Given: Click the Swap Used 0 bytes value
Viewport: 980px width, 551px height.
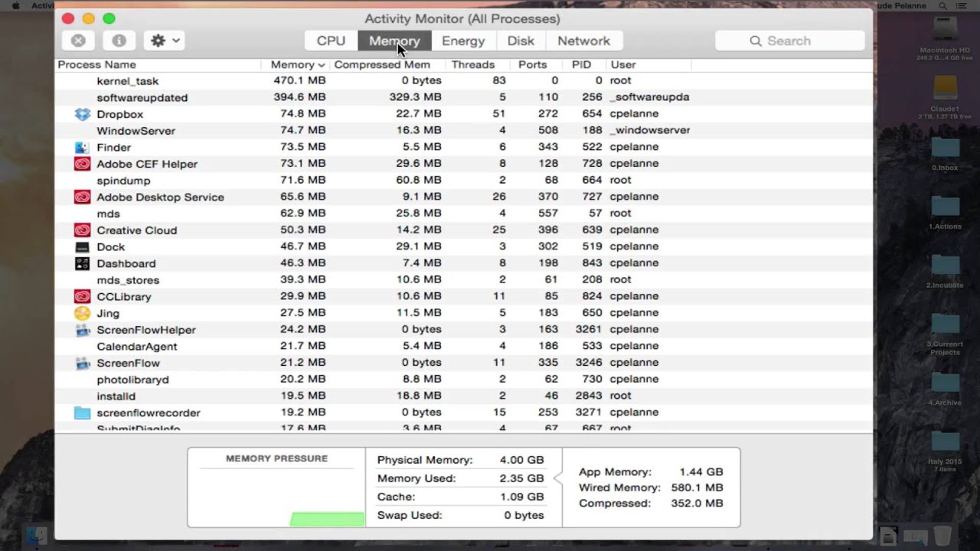Looking at the screenshot, I should coord(524,515).
